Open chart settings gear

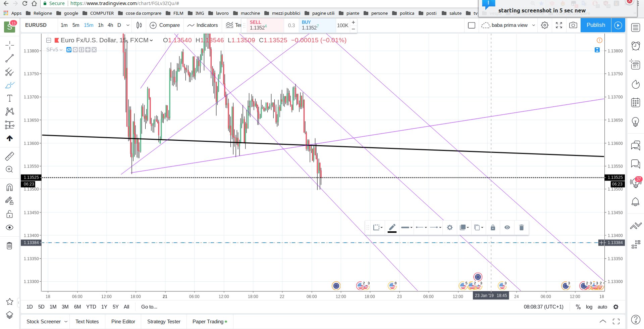tap(545, 25)
